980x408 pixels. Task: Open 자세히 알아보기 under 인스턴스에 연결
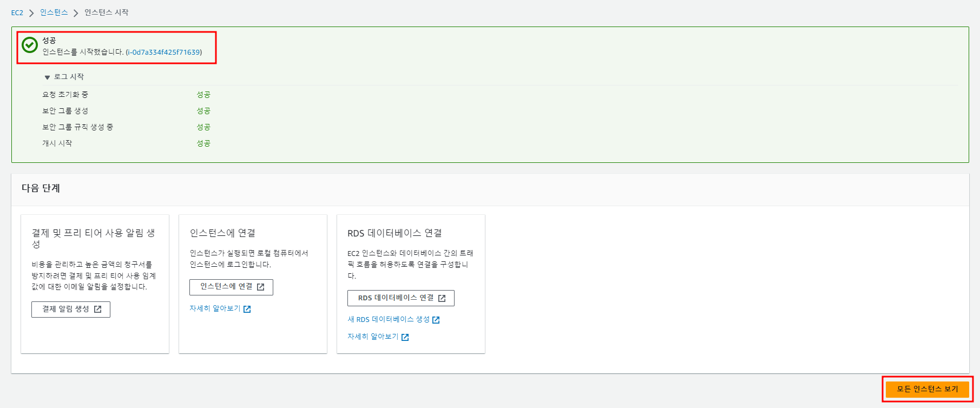click(215, 308)
